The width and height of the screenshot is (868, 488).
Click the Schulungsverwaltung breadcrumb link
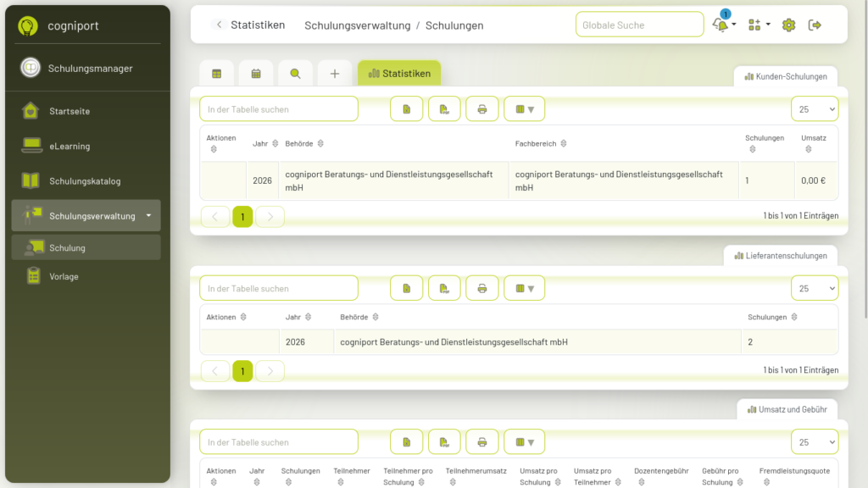coord(358,25)
